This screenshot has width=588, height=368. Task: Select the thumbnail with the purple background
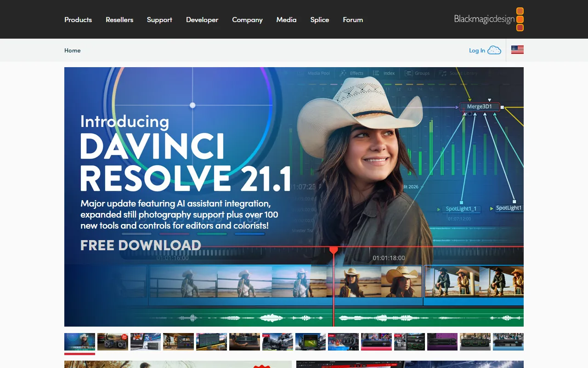pyautogui.click(x=442, y=342)
